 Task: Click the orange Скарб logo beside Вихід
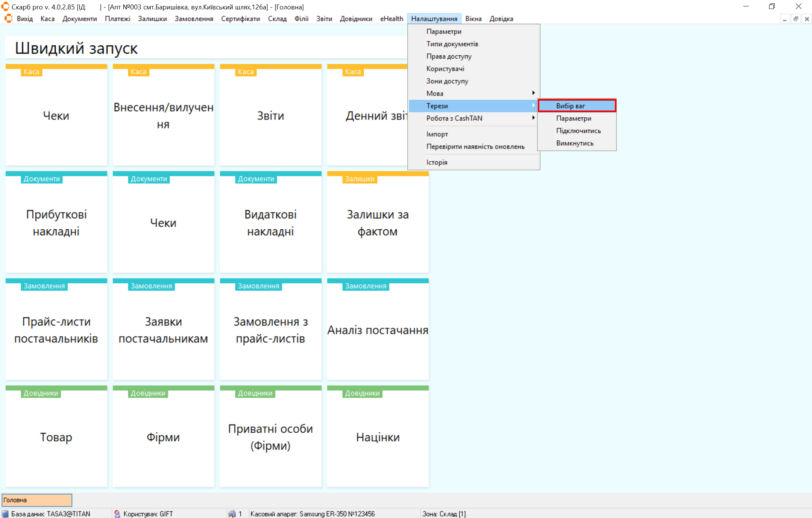(8, 18)
